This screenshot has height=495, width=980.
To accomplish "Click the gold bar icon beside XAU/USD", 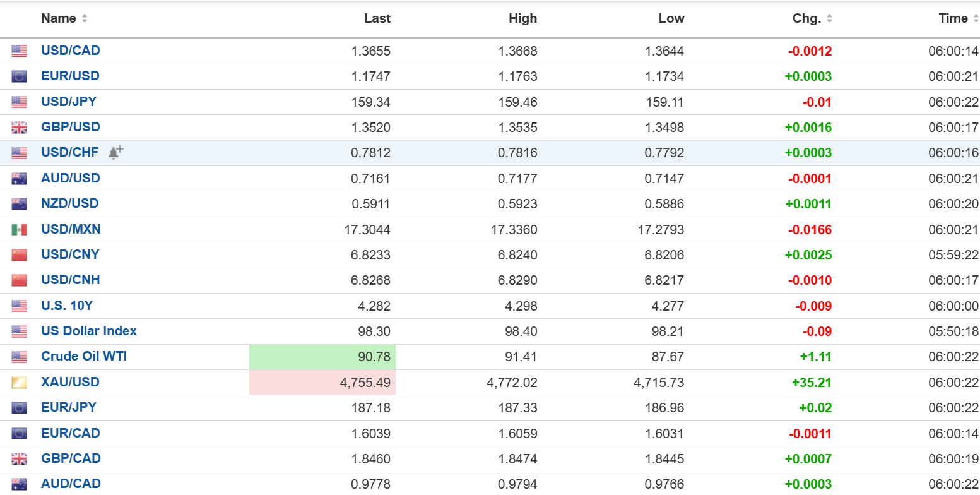I will pyautogui.click(x=20, y=383).
